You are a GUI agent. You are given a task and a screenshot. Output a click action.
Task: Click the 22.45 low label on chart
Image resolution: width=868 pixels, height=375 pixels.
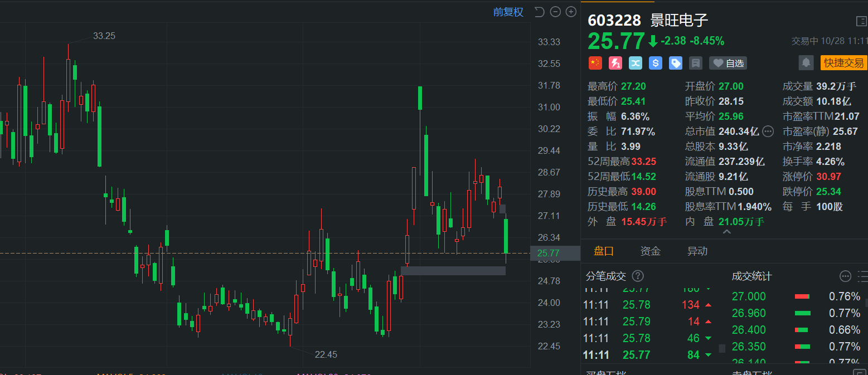(326, 354)
